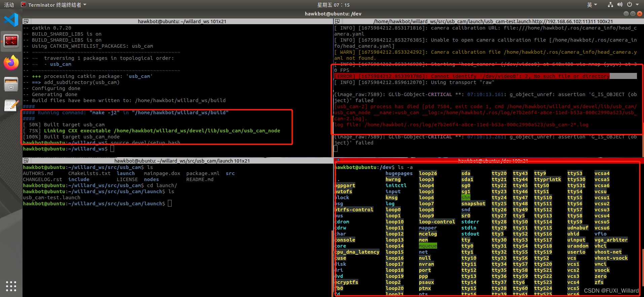Click the 'vga_arbiter' device entry
The image size is (644, 297).
pos(611,240)
